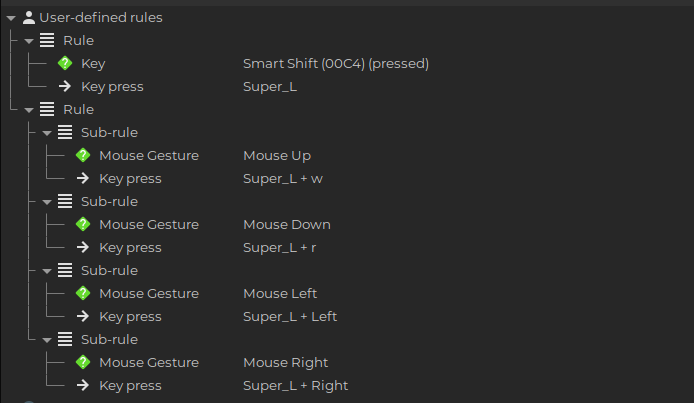This screenshot has height=403, width=694.
Task: Select the Super_L + Right key press row
Action: coord(347,385)
